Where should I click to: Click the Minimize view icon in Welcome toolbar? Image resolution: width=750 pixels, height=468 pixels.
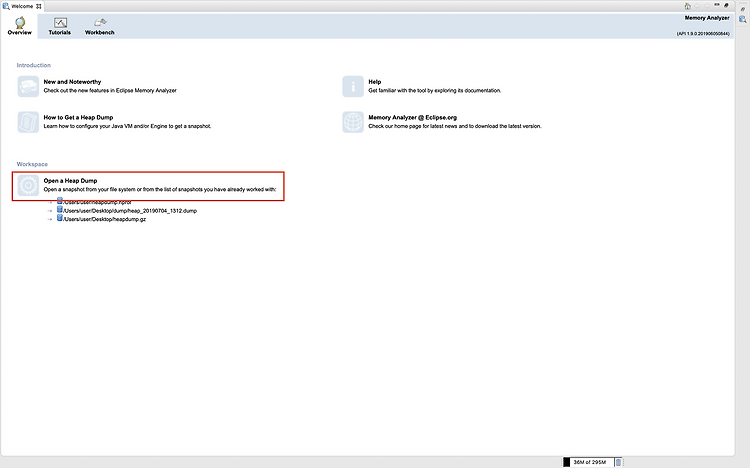pos(717,5)
